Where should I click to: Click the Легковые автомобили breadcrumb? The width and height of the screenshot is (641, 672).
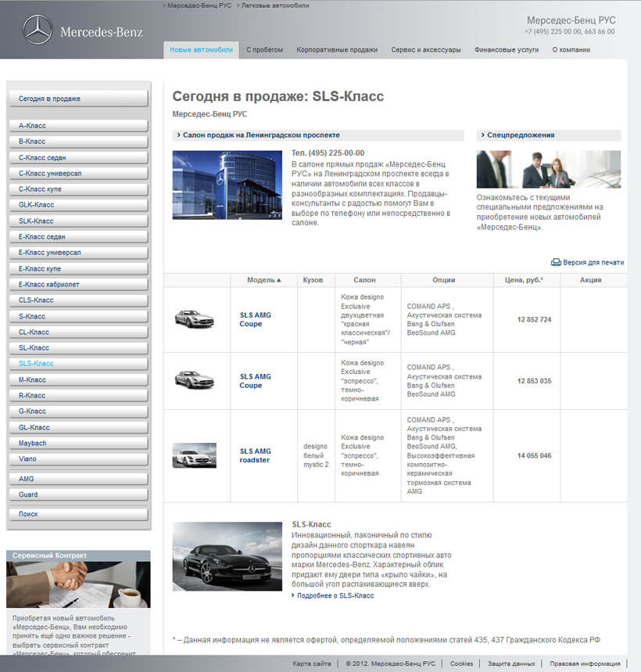275,5
